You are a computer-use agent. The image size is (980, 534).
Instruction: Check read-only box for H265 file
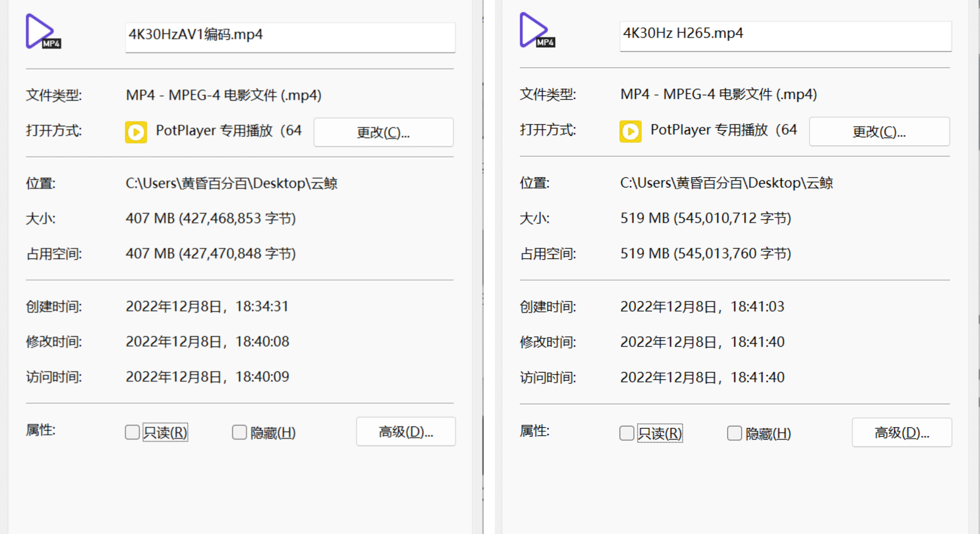[626, 433]
